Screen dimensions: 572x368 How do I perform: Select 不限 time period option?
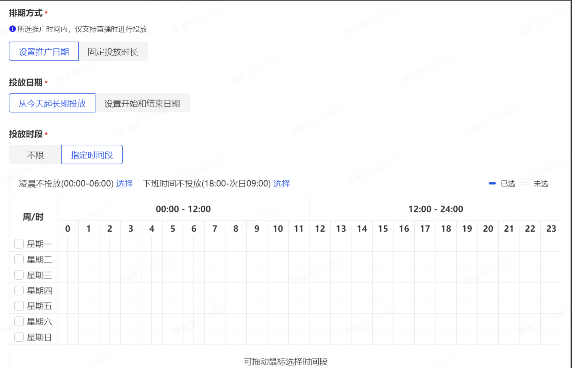35,155
